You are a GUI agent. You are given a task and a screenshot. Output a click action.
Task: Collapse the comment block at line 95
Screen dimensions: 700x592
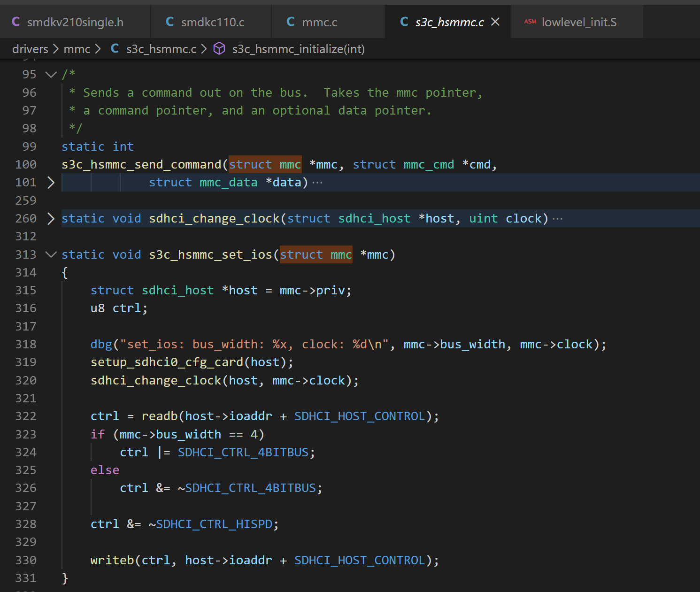pyautogui.click(x=51, y=74)
